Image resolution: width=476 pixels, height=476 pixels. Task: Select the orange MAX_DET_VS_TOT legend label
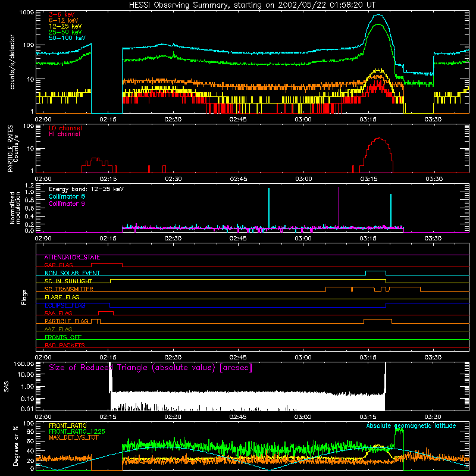[x=75, y=437]
